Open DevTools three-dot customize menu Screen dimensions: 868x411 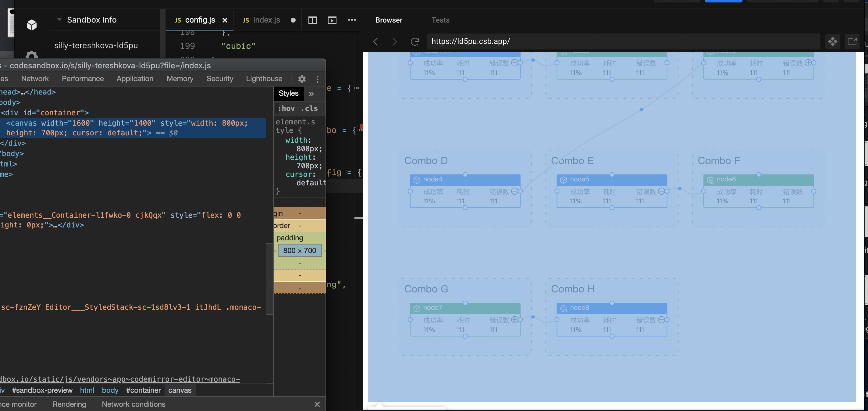pyautogui.click(x=317, y=79)
